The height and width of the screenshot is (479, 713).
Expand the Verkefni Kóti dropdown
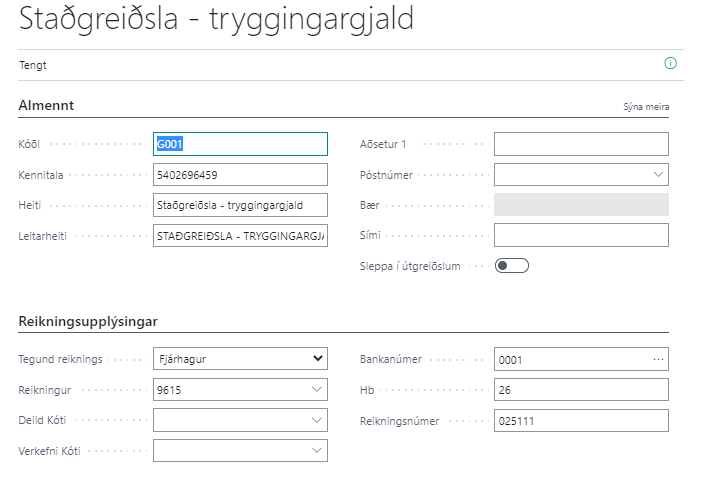(x=318, y=452)
